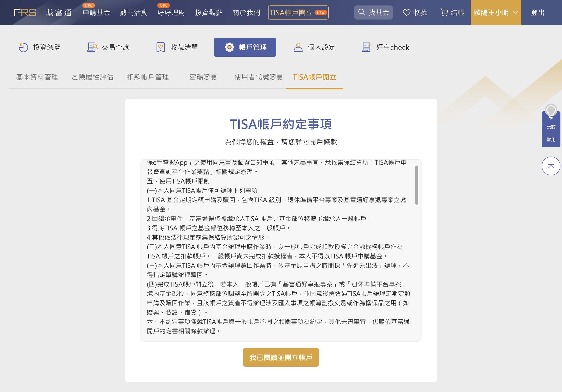Click the 找基金 search box
The width and height of the screenshot is (562, 392).
coord(373,12)
